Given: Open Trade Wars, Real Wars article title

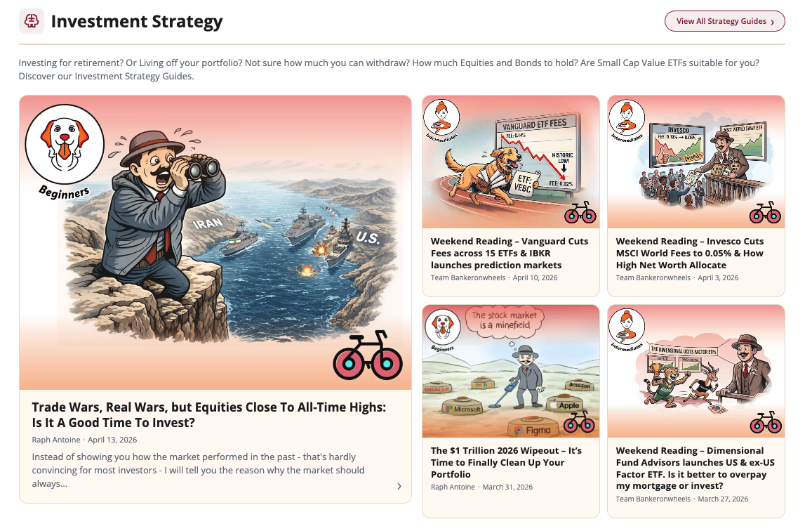Looking at the screenshot, I should 208,415.
